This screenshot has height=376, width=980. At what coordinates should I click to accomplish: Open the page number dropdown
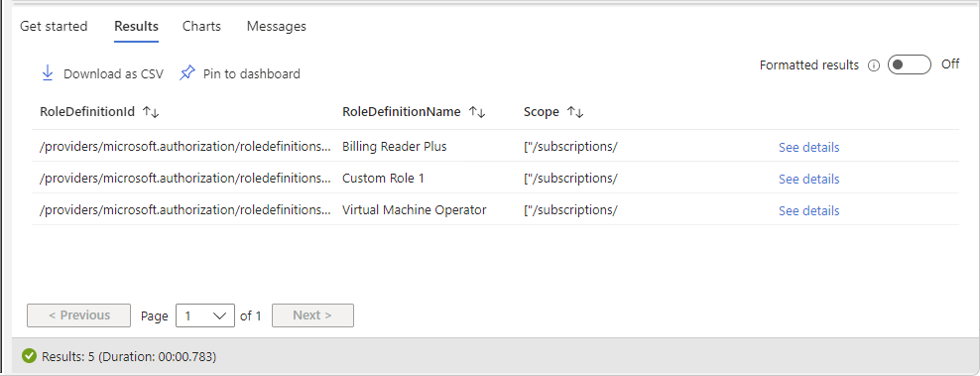point(205,315)
